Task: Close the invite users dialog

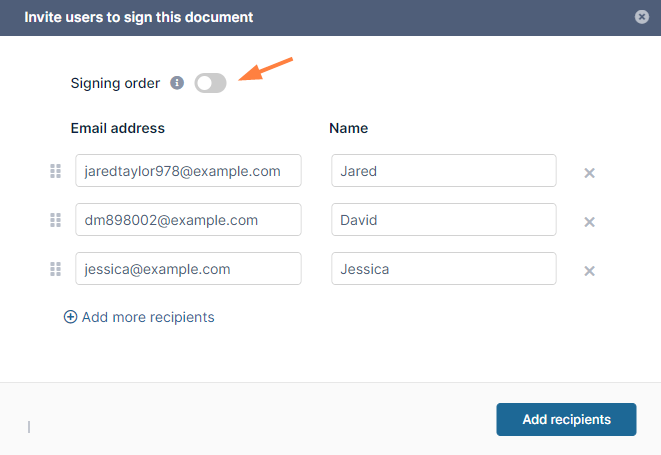Action: click(x=641, y=17)
